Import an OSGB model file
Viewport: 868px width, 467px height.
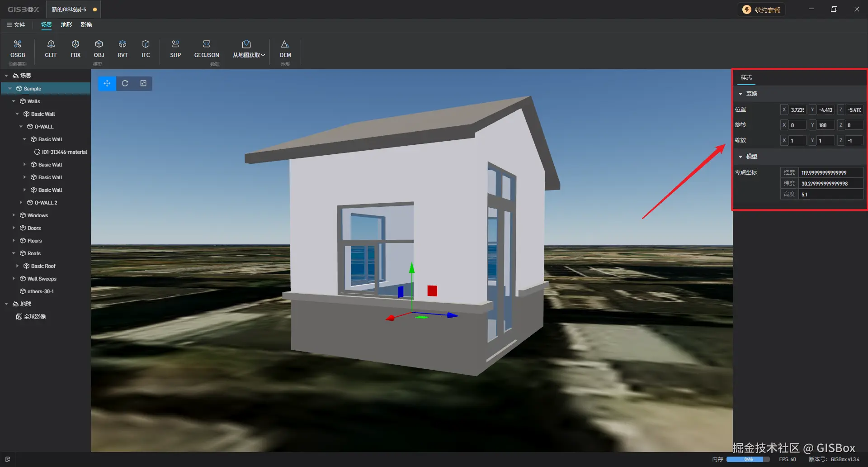18,49
